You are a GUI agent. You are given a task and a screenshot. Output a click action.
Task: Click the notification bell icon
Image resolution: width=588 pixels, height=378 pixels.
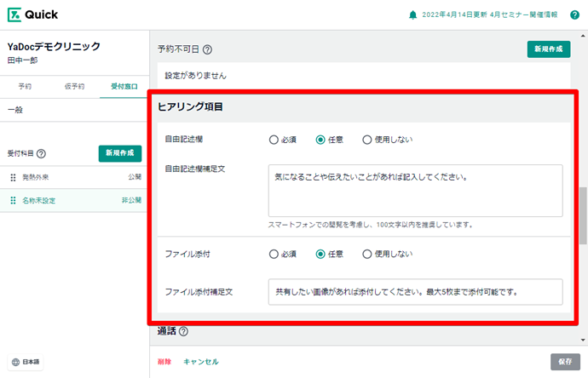click(x=413, y=15)
